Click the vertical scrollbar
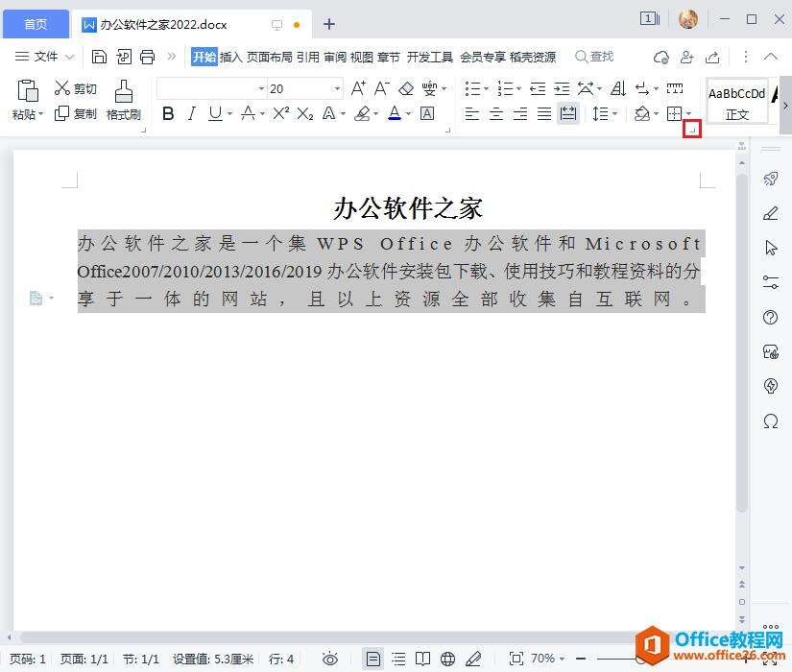 tap(741, 344)
